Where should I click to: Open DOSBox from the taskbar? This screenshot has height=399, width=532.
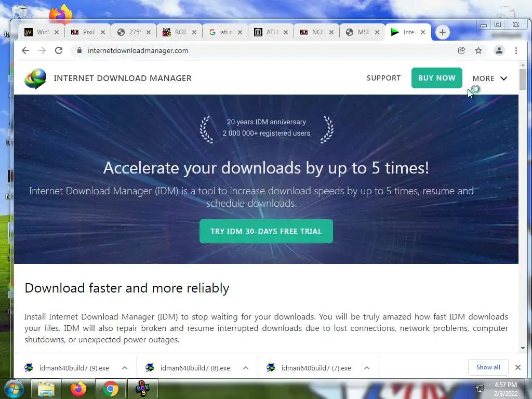(143, 389)
